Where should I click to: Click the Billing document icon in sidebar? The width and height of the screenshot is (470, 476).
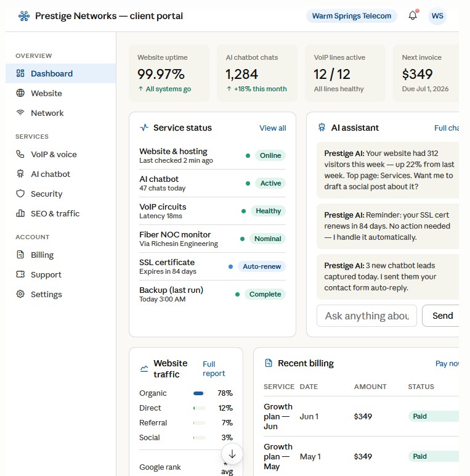[20, 255]
